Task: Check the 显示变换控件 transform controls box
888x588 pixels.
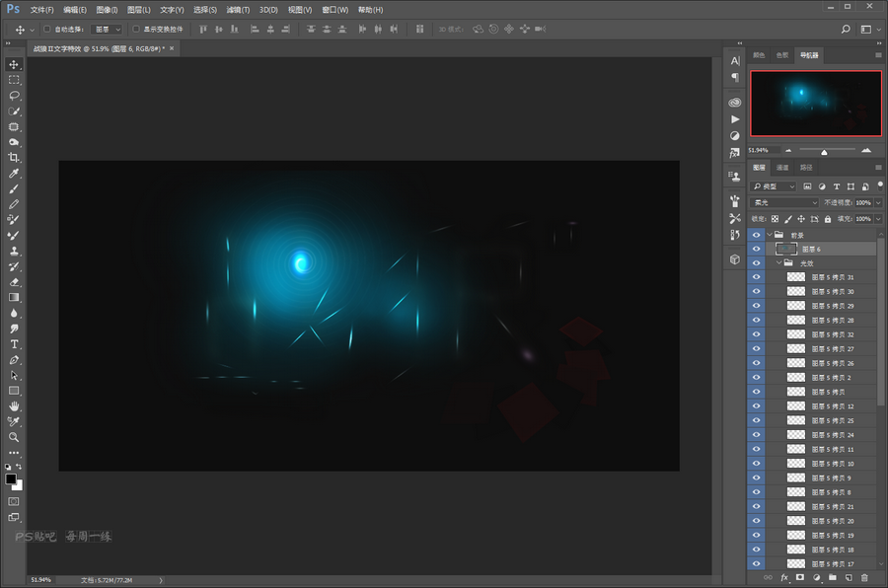Action: (x=136, y=30)
